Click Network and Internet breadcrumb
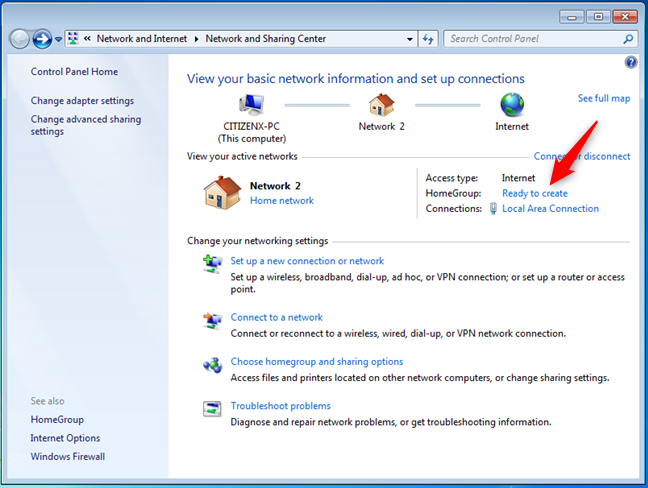 pyautogui.click(x=142, y=39)
